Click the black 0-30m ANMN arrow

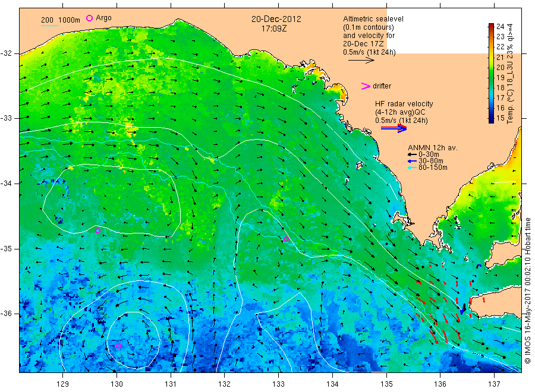413,155
